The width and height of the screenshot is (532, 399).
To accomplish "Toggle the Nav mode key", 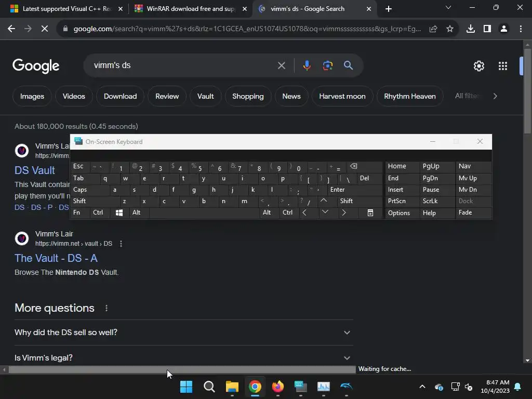I will point(474,166).
